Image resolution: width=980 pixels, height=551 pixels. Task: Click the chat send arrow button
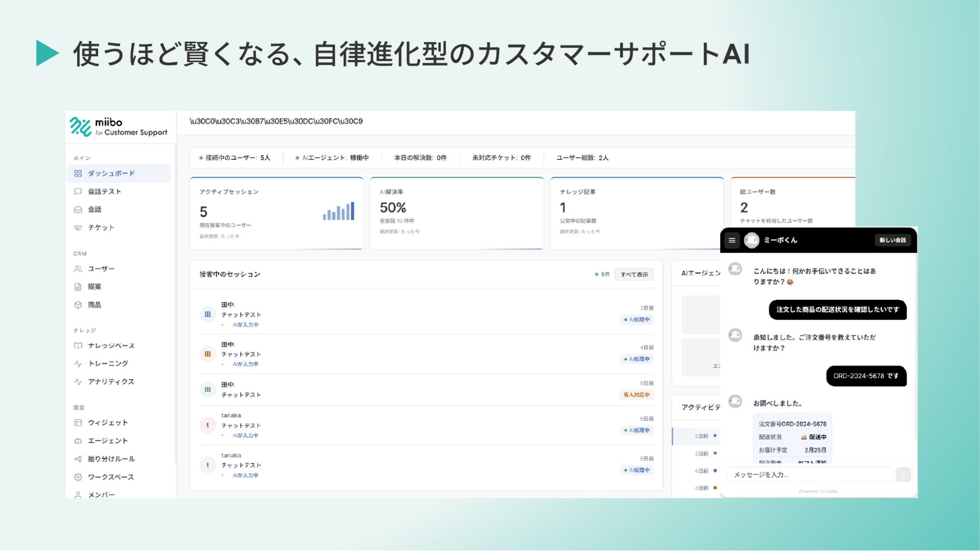tap(903, 475)
